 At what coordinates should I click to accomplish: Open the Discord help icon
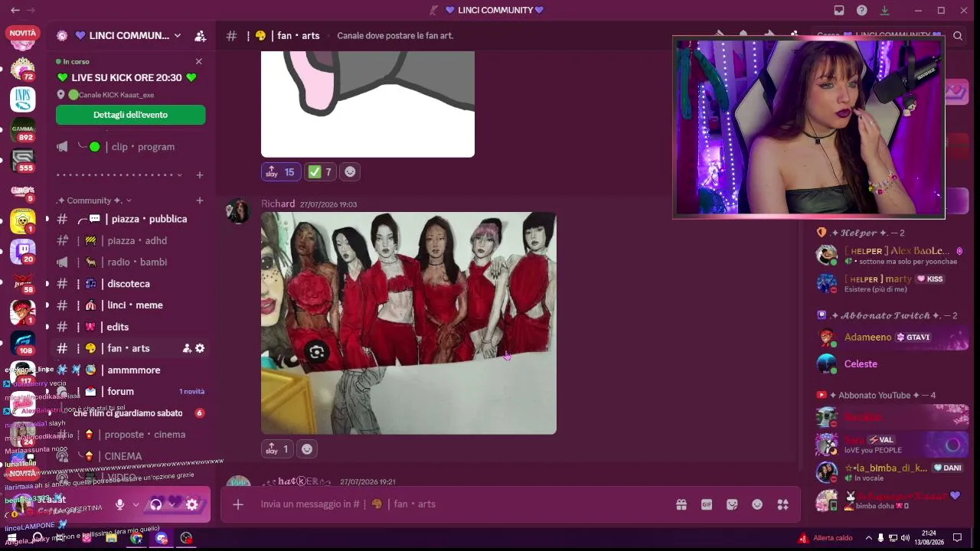pyautogui.click(x=862, y=10)
